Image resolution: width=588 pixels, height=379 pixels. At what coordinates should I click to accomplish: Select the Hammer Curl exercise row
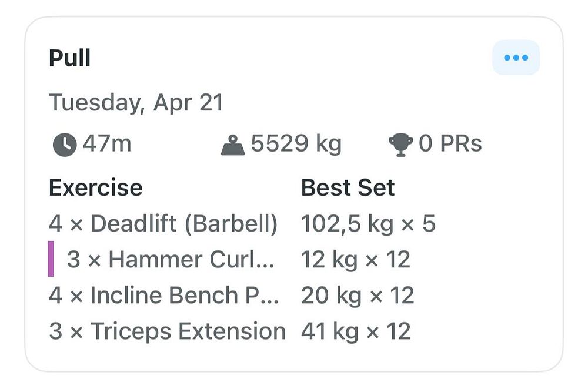coord(171,259)
